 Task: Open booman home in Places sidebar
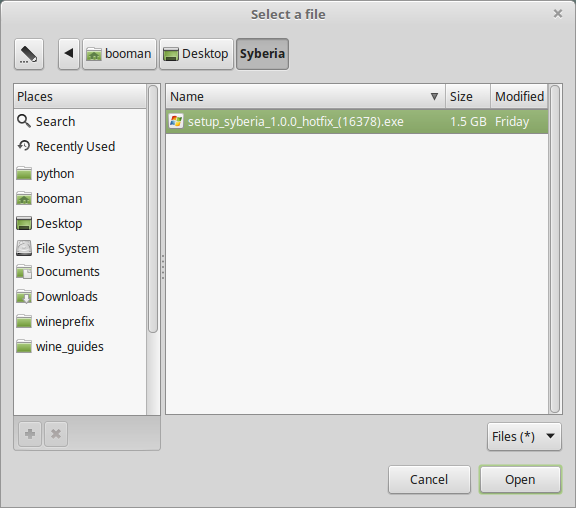pos(80,198)
